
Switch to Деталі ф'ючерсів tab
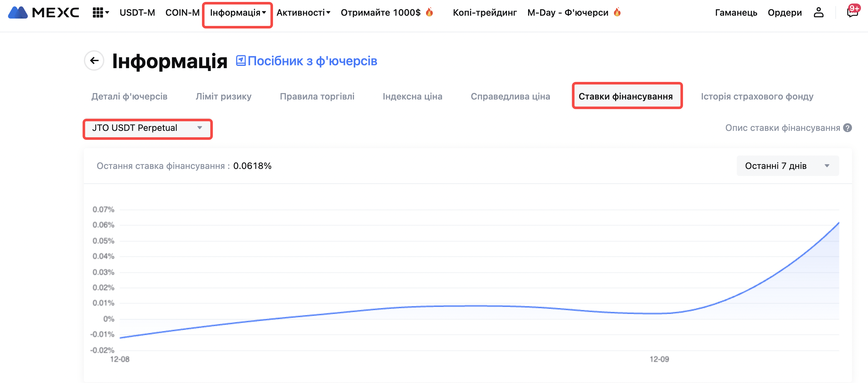(129, 96)
